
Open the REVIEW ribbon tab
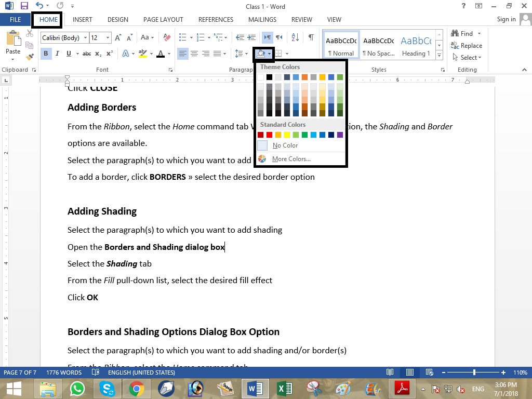[x=301, y=19]
